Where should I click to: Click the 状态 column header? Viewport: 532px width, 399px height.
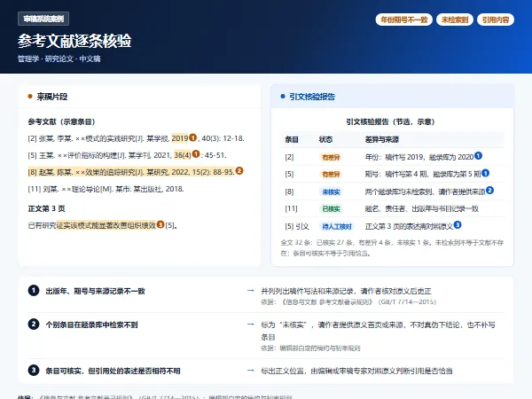tap(325, 139)
